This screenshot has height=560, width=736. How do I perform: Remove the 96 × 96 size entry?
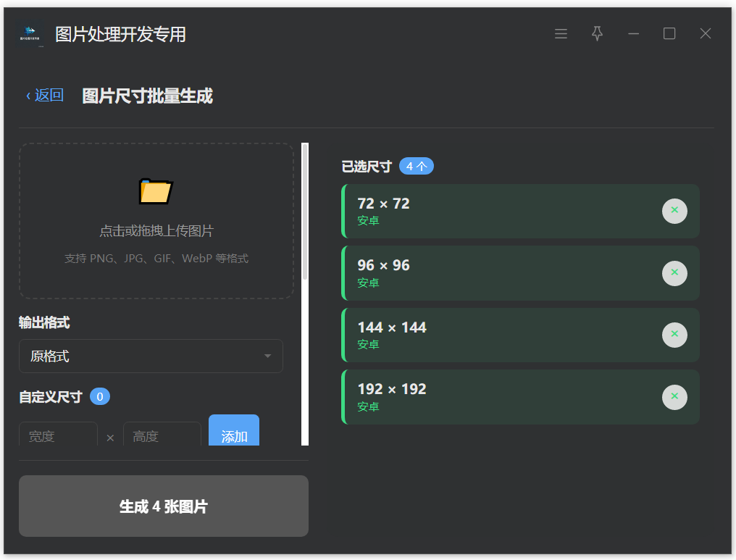point(674,273)
